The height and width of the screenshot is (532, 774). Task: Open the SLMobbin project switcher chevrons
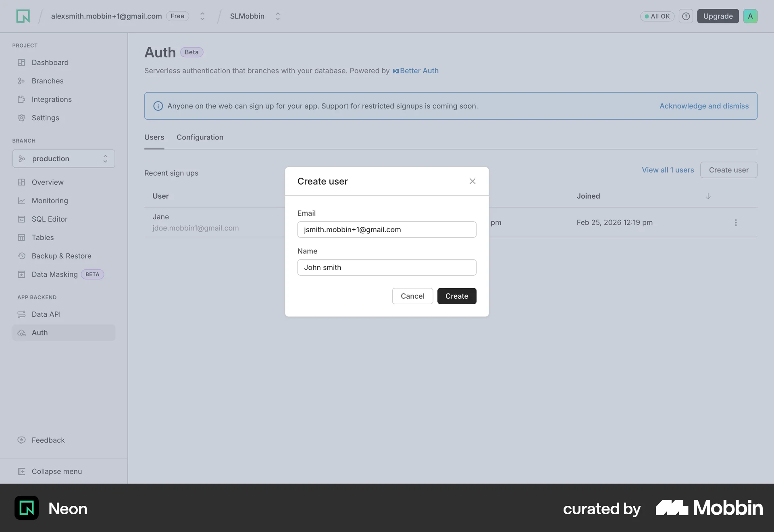coord(278,16)
